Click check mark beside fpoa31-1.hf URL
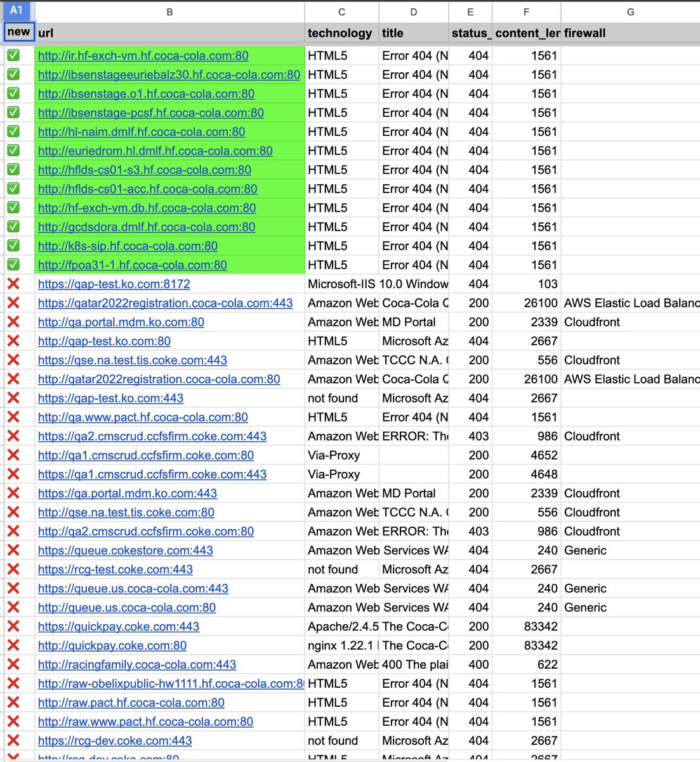Image resolution: width=700 pixels, height=762 pixels. (x=13, y=265)
